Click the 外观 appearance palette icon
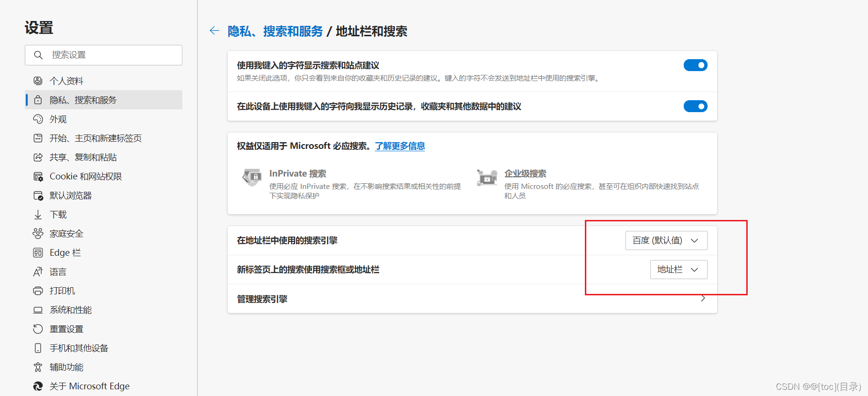 pos(38,119)
